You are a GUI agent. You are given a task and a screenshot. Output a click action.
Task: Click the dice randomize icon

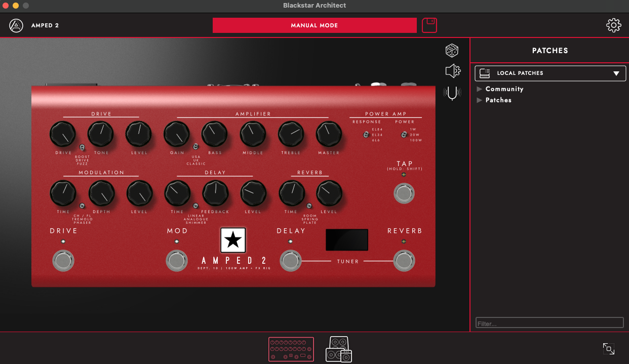[x=452, y=50]
